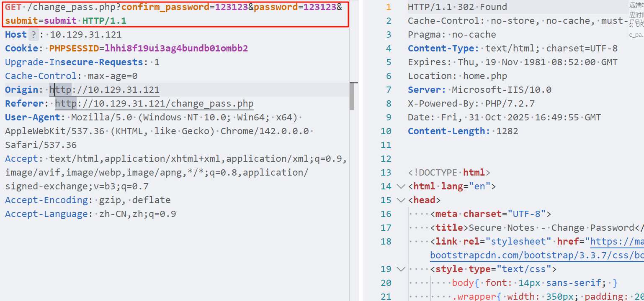Fold the style block on line 19
The height and width of the screenshot is (301, 644).
tap(401, 269)
